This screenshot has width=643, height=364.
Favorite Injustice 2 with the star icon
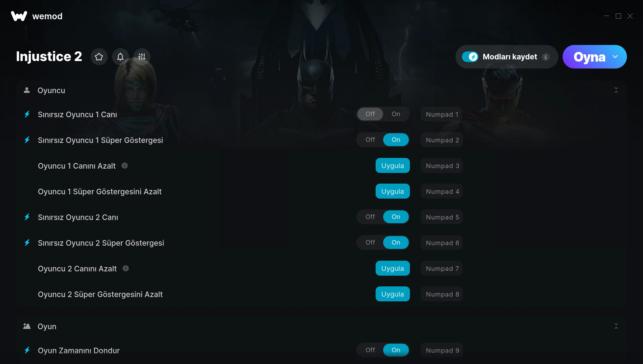click(99, 57)
